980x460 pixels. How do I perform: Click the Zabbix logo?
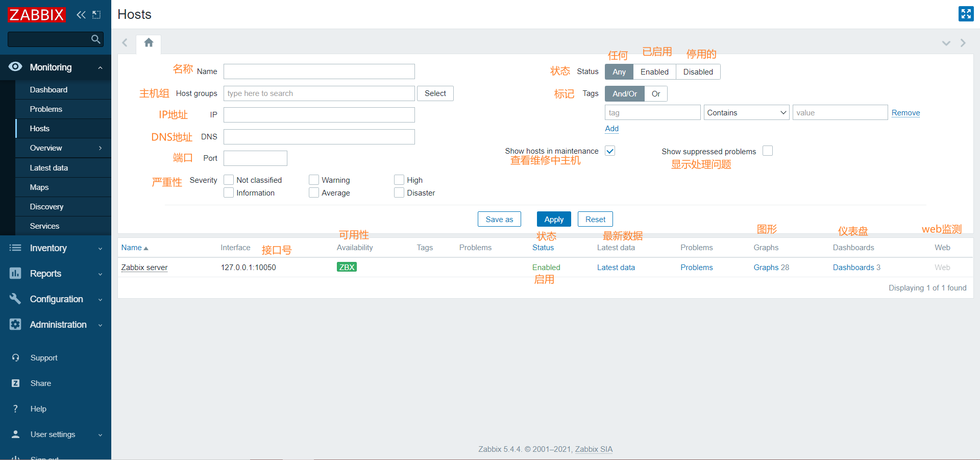click(x=37, y=14)
